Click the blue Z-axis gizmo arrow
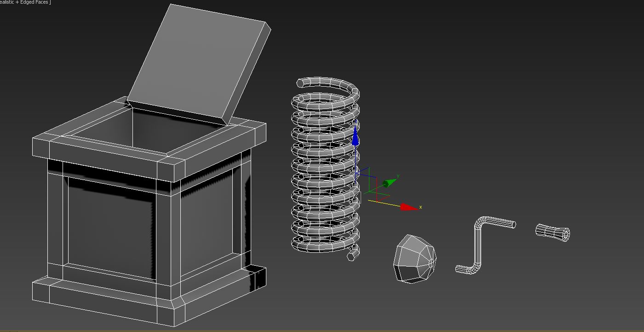Viewport: 644px width, 332px height. [x=355, y=138]
